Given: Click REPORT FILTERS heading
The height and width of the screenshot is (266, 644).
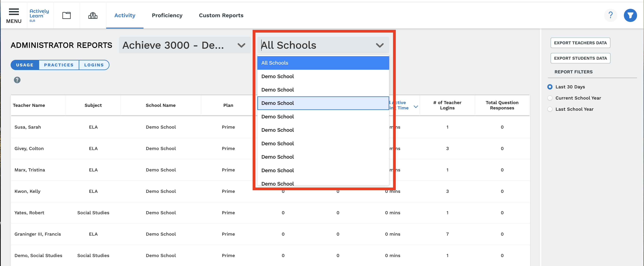Looking at the screenshot, I should point(574,72).
